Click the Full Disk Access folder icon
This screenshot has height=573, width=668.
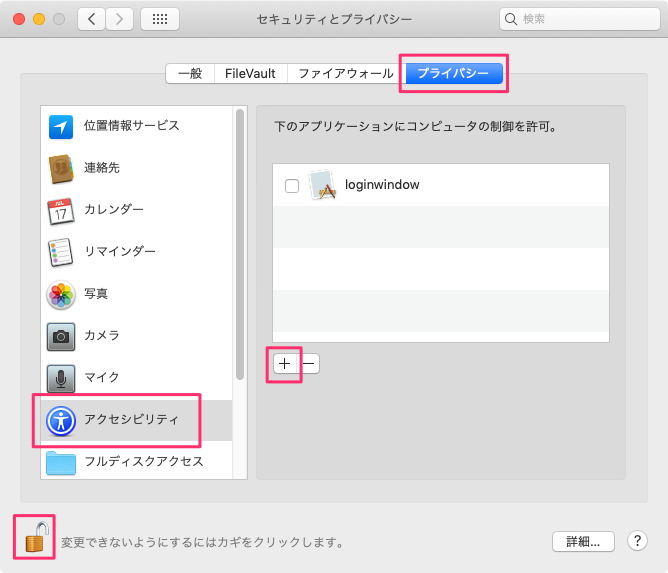pyautogui.click(x=61, y=463)
